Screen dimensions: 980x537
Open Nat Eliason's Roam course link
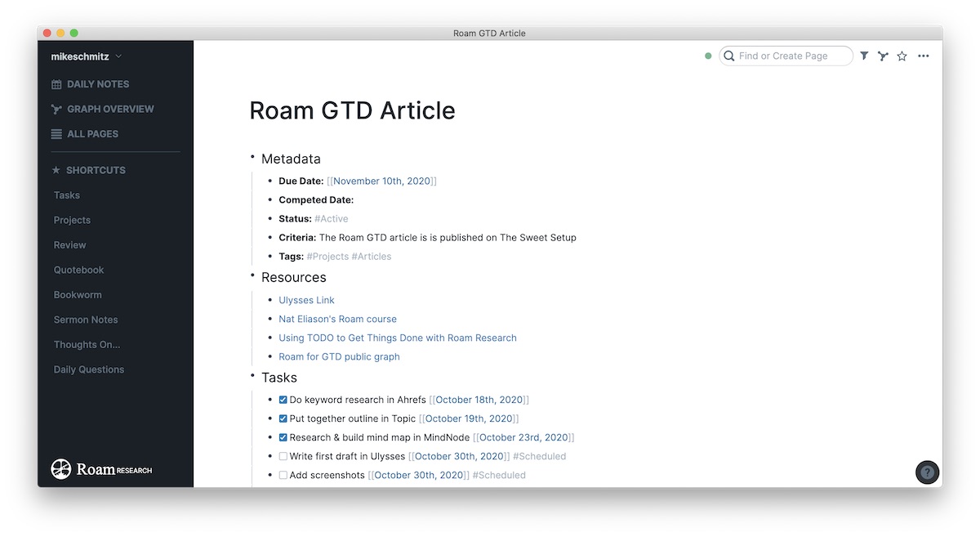tap(337, 319)
